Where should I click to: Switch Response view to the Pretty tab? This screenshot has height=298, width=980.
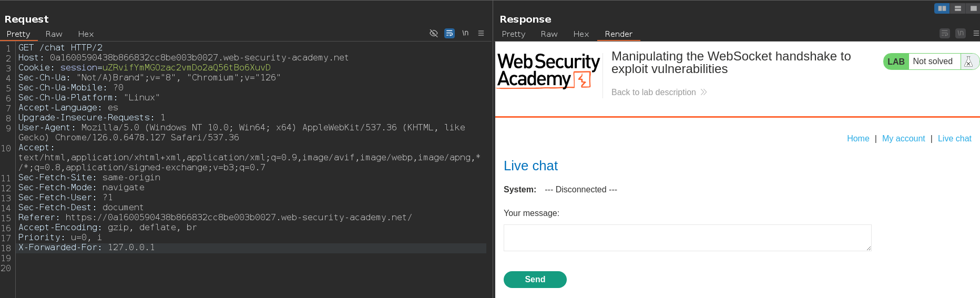[x=513, y=34]
